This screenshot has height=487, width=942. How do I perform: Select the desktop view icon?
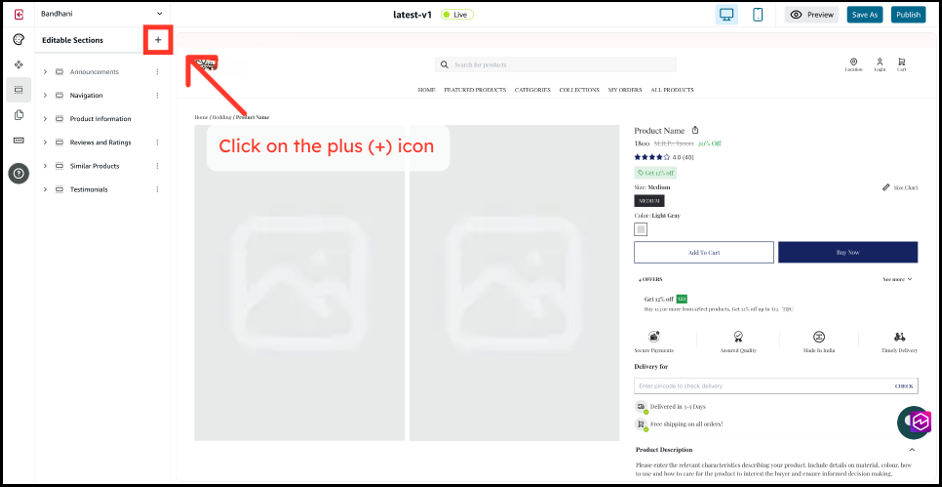click(x=727, y=15)
